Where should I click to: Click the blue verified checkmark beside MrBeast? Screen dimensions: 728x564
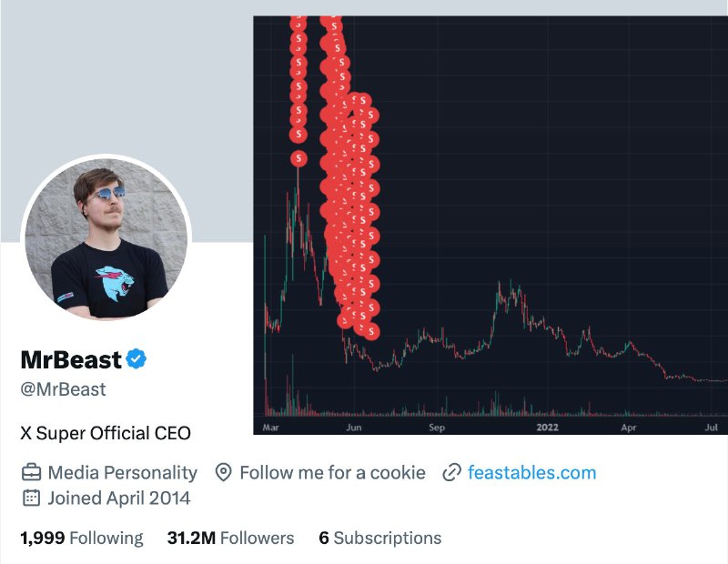(x=136, y=360)
